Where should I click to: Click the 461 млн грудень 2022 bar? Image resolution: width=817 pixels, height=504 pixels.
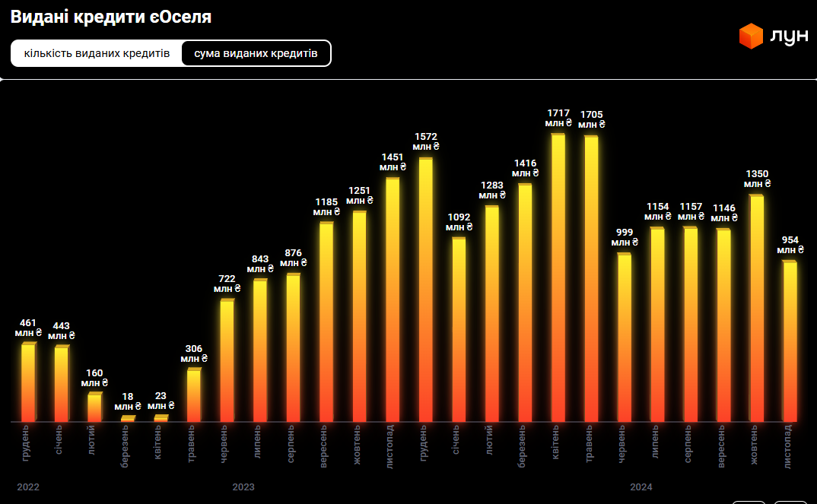pos(28,382)
